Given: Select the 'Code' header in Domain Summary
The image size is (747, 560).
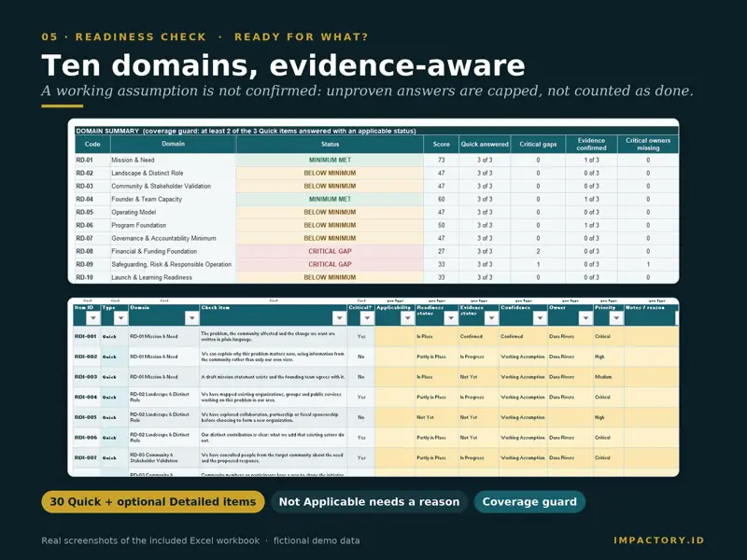Looking at the screenshot, I should click(92, 145).
